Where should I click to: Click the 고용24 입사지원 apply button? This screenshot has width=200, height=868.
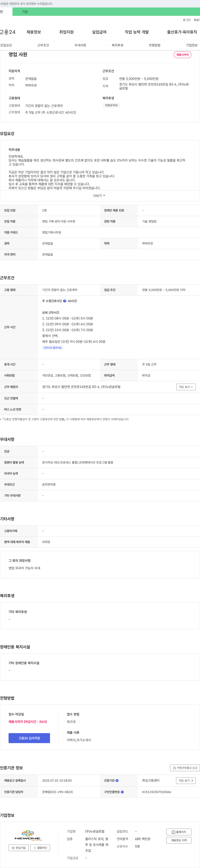[x=29, y=738]
